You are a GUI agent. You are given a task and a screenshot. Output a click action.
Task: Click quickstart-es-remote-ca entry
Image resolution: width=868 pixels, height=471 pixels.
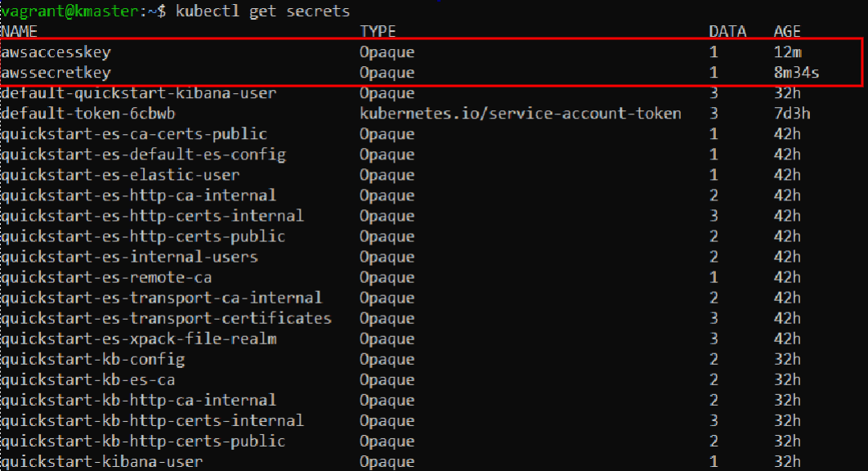point(106,278)
